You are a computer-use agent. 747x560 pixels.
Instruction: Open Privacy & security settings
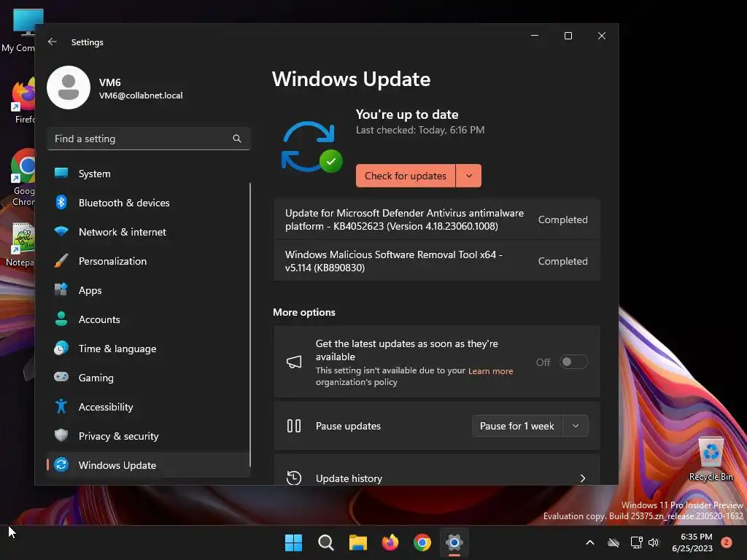tap(149, 436)
